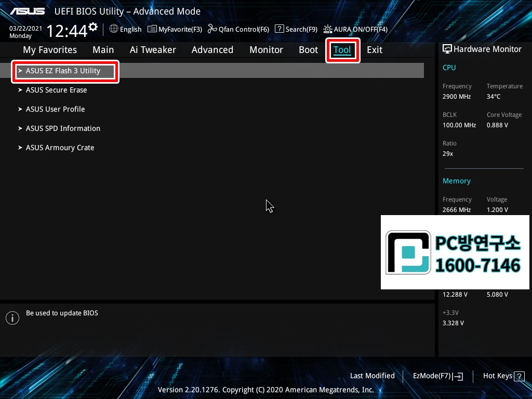
Task: Click the 1.200 V memory voltage value
Action: [497, 210]
